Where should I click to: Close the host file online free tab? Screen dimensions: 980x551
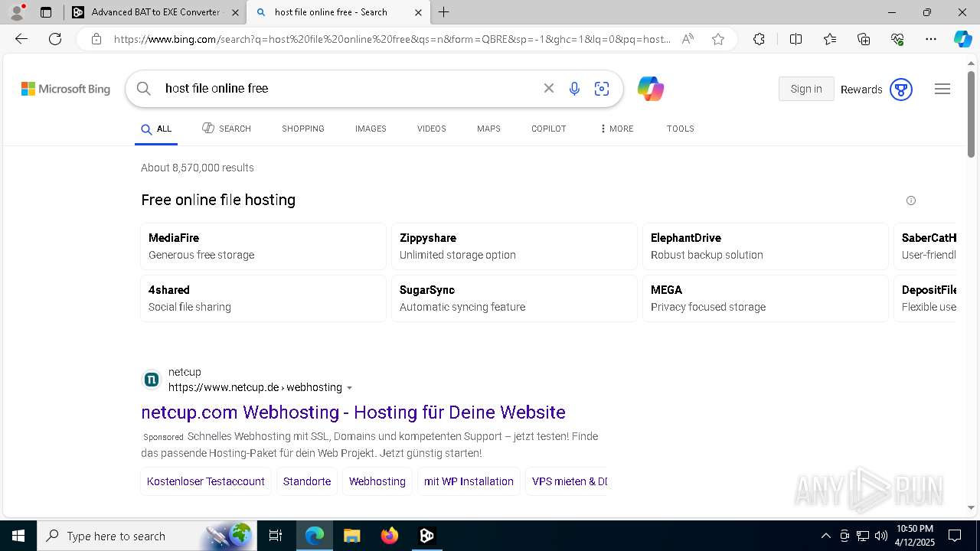[418, 12]
